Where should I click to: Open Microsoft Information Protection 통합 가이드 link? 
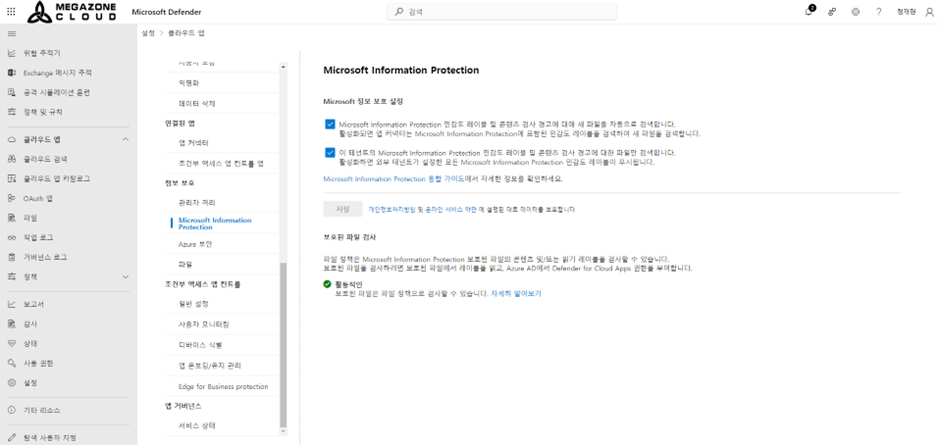[394, 179]
